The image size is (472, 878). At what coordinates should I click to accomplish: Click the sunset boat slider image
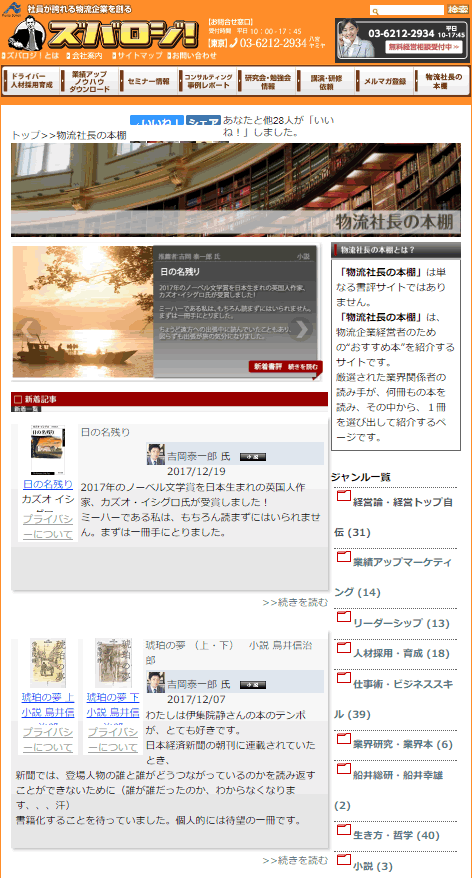click(x=83, y=311)
